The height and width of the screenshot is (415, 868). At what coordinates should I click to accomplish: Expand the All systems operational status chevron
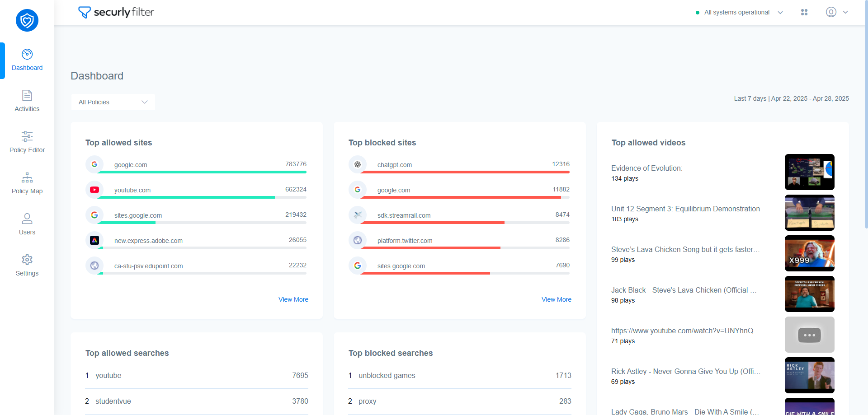[780, 13]
